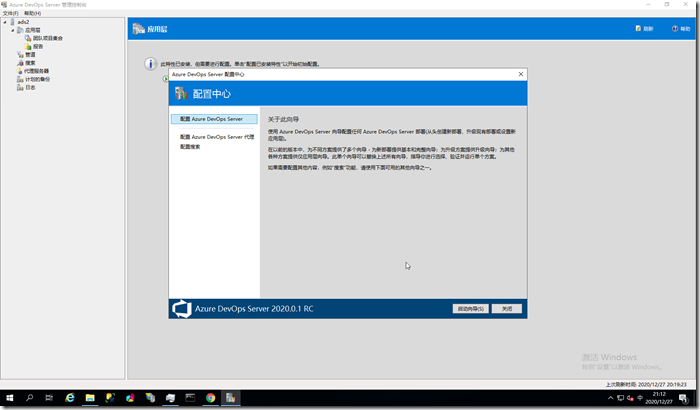
Task: Click the Azure DevOps Server taskbar icon
Action: (230, 397)
